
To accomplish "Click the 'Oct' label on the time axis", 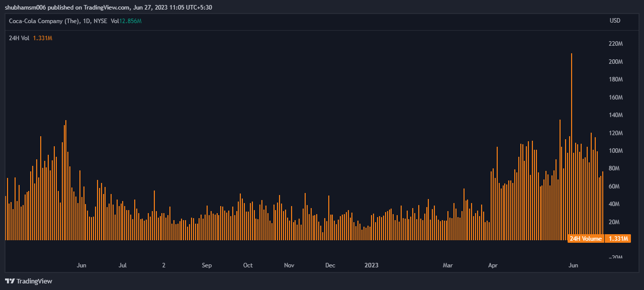I will pyautogui.click(x=248, y=265).
